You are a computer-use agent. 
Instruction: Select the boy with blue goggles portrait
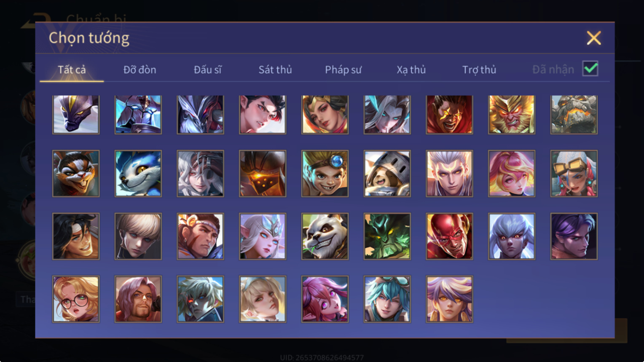325,174
